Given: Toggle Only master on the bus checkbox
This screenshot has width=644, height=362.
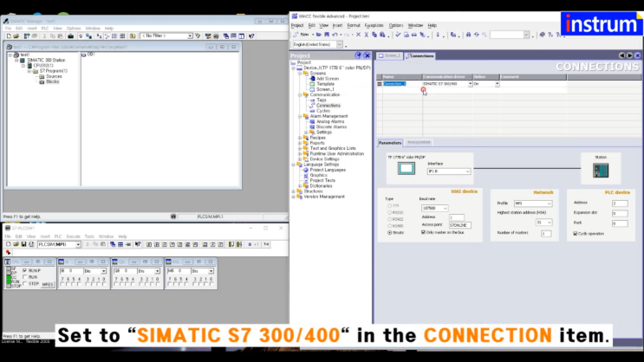Looking at the screenshot, I should (x=424, y=232).
